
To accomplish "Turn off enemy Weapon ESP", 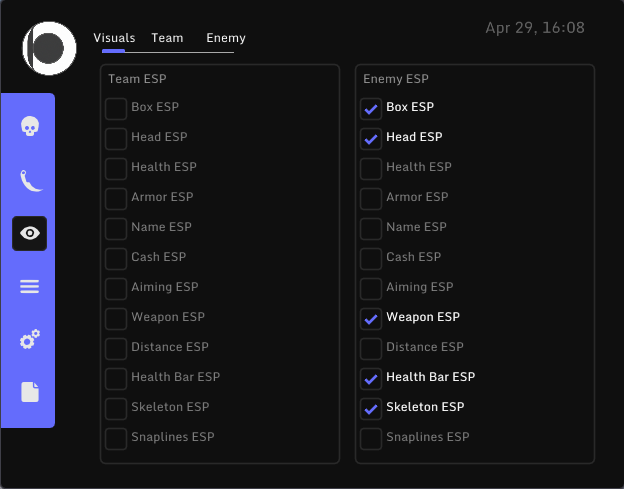I will pos(371,318).
